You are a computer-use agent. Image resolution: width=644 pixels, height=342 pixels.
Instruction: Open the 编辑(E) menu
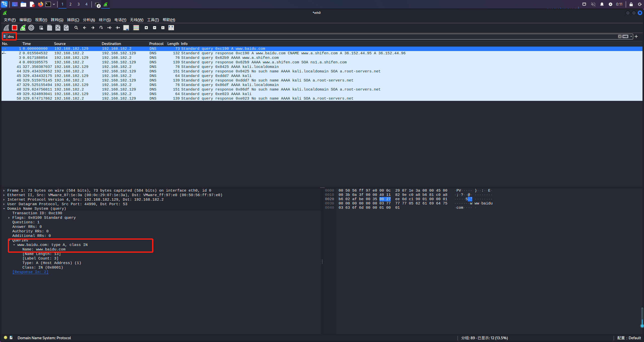(25, 20)
